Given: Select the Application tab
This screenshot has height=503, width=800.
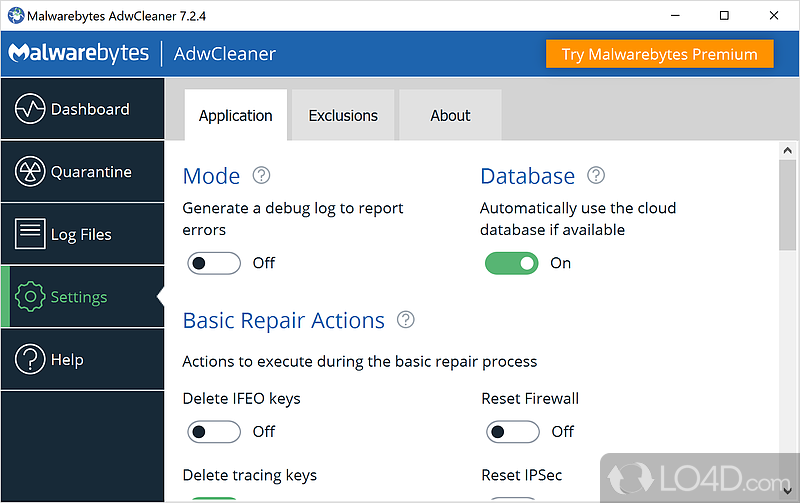Looking at the screenshot, I should (x=236, y=116).
